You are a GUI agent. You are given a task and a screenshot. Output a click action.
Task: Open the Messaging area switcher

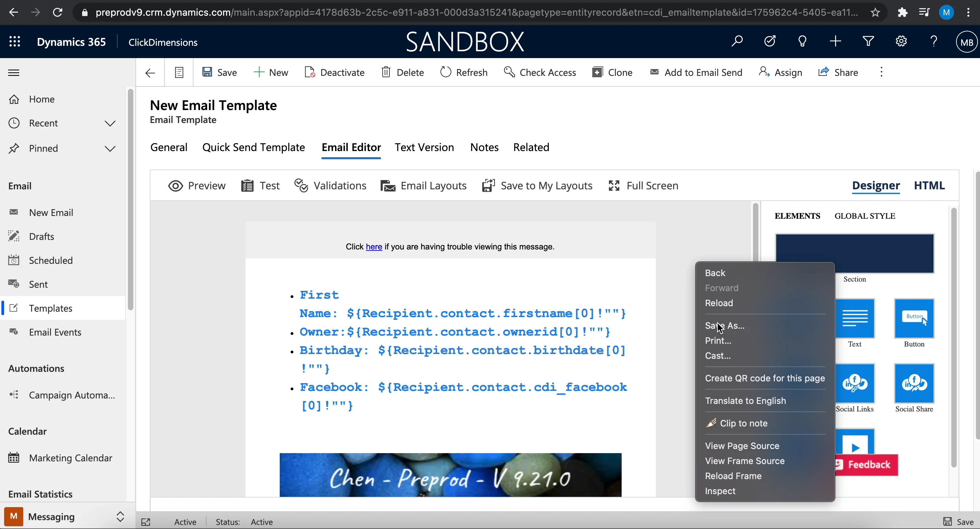pyautogui.click(x=120, y=516)
